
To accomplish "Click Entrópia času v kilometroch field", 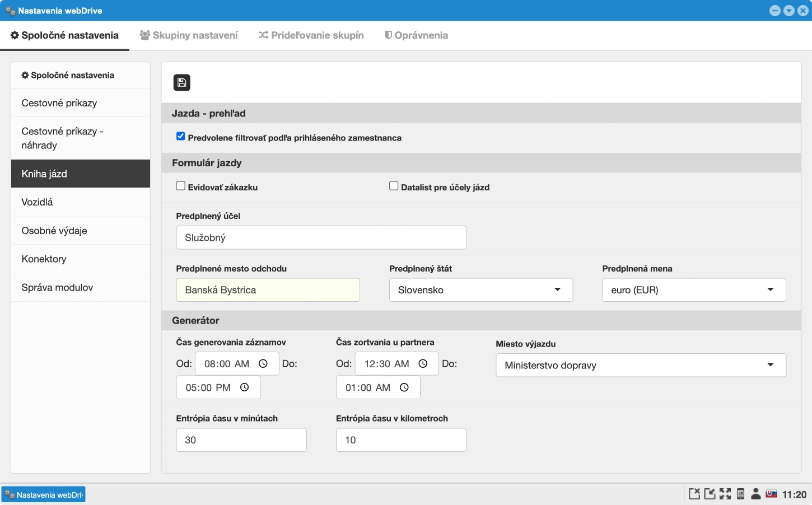I will [401, 440].
